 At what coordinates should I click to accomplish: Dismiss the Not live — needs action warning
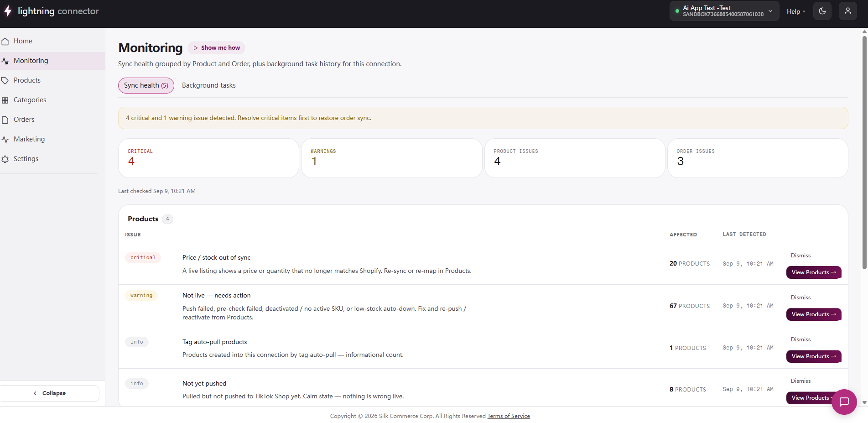click(800, 298)
